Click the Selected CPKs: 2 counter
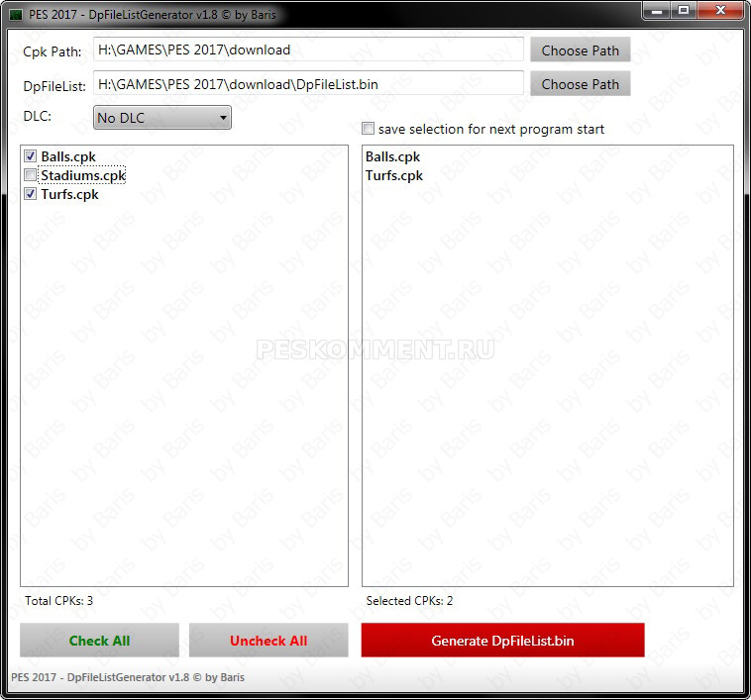This screenshot has width=751, height=700. [409, 600]
